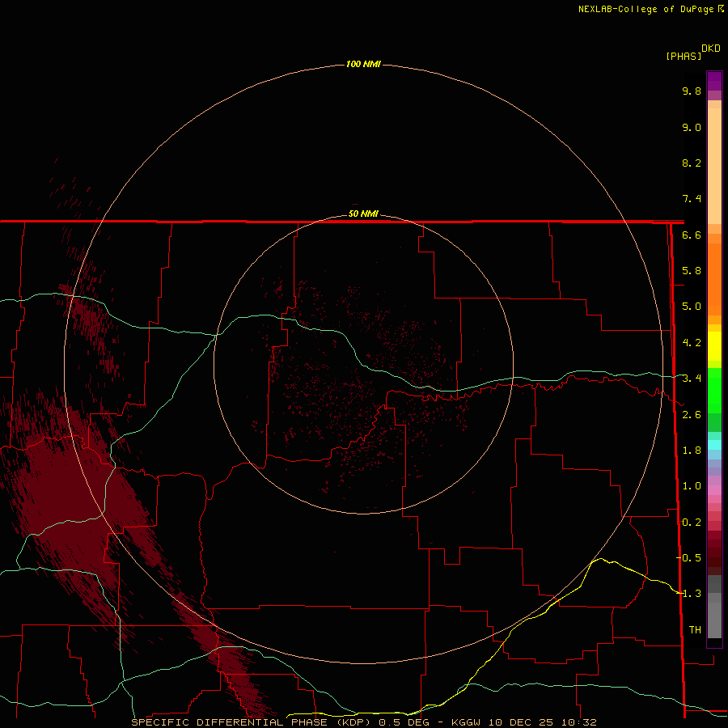
Task: Click the 50 NMI range ring label
Action: point(363,214)
